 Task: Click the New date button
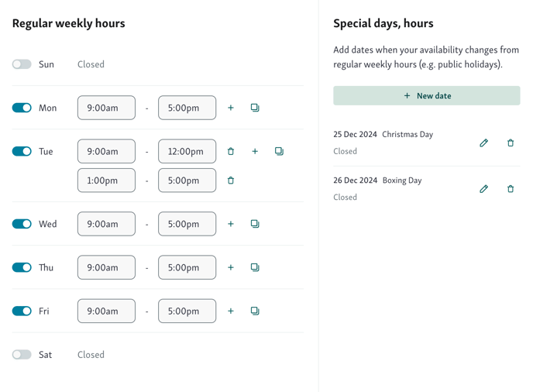427,95
